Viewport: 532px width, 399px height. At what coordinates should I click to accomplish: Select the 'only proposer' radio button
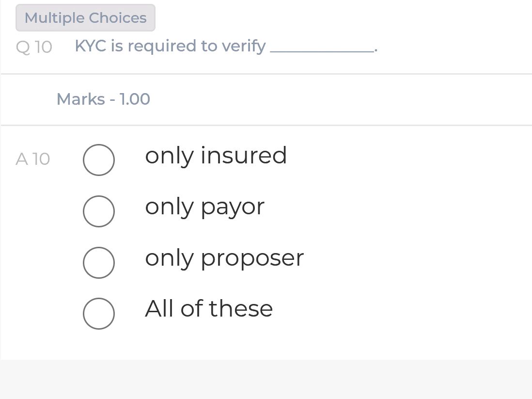99,263
